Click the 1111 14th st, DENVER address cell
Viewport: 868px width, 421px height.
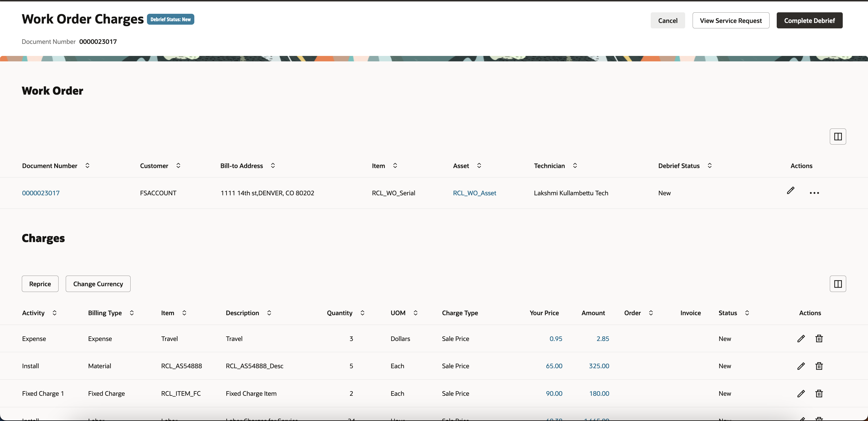[x=267, y=193]
